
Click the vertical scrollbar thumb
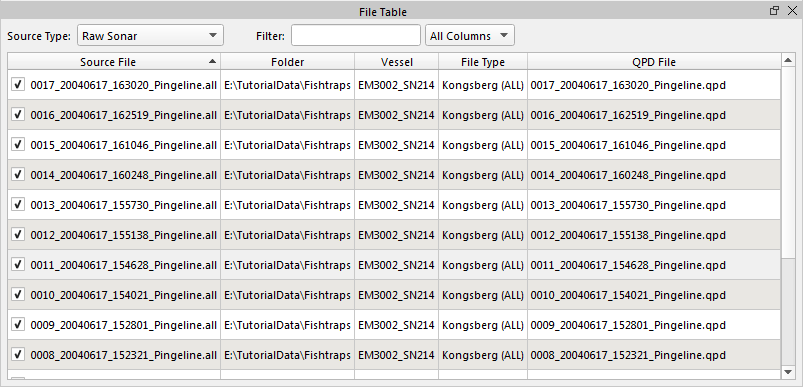pos(788,164)
